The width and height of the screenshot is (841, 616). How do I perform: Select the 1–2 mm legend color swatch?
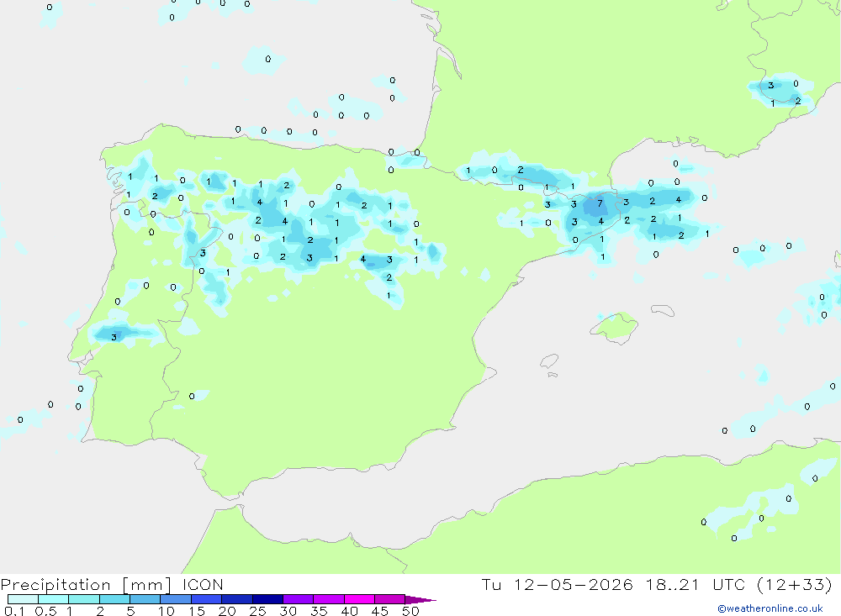84,599
